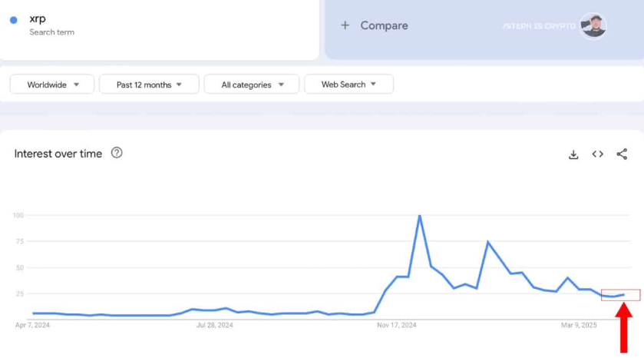Open the All categories dropdown
The width and height of the screenshot is (644, 358).
253,85
